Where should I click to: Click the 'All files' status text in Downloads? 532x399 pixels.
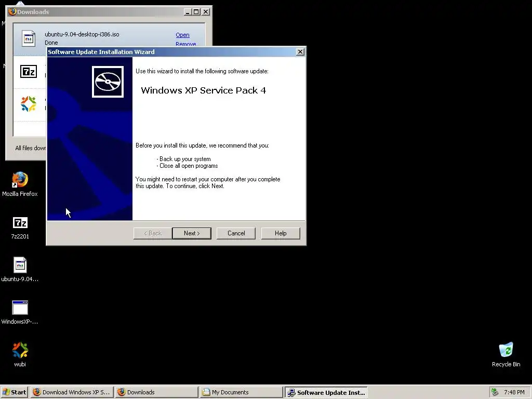(31, 148)
